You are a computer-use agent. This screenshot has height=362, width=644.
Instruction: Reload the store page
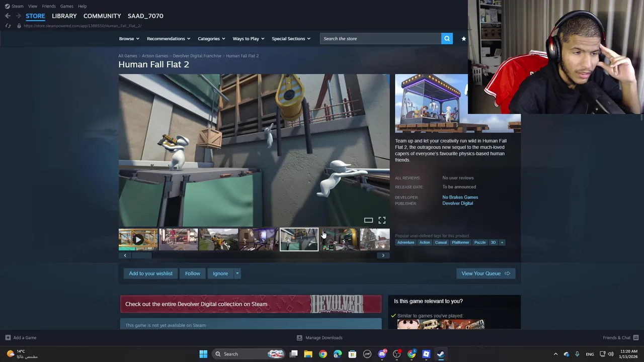(x=8, y=26)
